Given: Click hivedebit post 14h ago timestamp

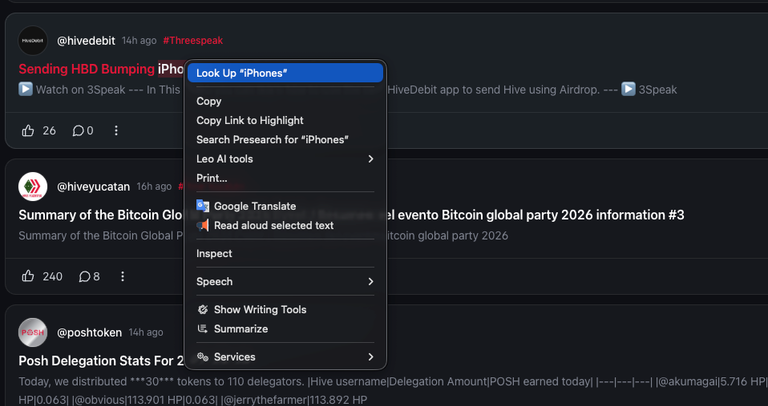Looking at the screenshot, I should coord(139,41).
